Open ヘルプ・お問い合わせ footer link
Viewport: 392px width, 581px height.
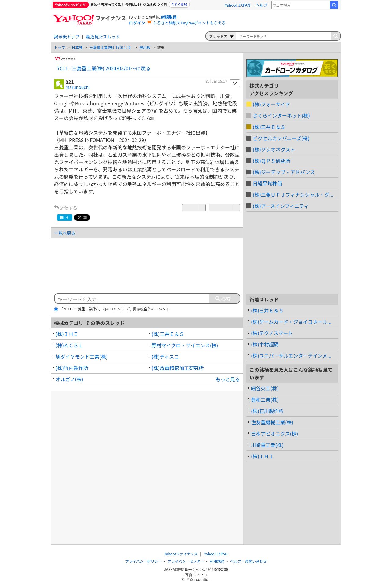[x=249, y=561]
